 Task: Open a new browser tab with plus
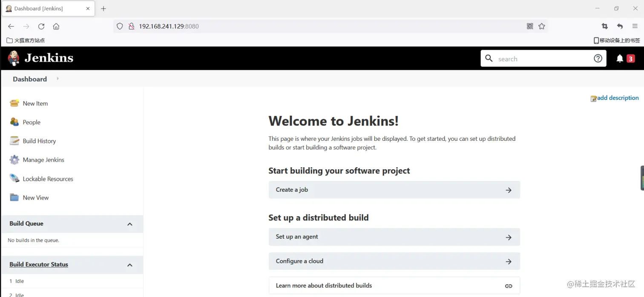(103, 9)
